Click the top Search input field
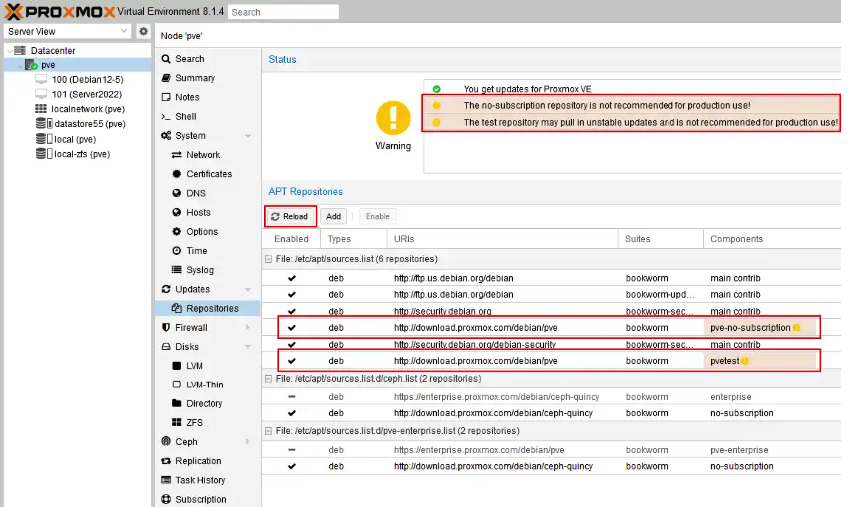The width and height of the screenshot is (850, 507). [x=284, y=12]
